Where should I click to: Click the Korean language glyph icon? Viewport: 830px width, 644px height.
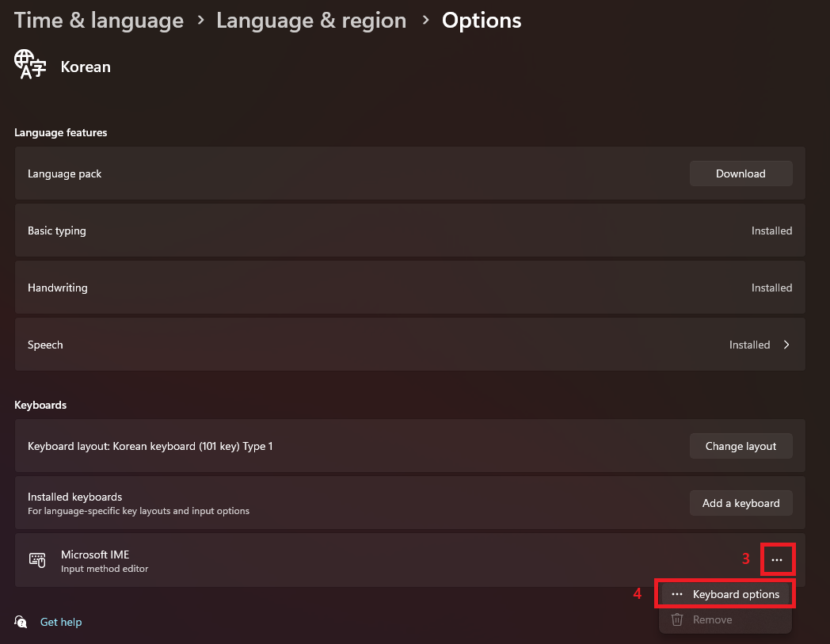[30, 65]
